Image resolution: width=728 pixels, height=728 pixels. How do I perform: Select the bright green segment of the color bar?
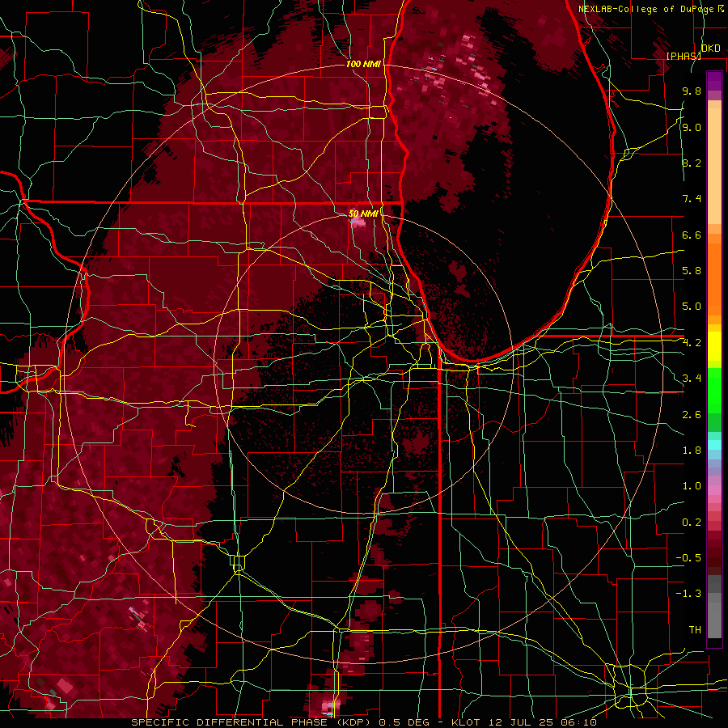coord(714,391)
